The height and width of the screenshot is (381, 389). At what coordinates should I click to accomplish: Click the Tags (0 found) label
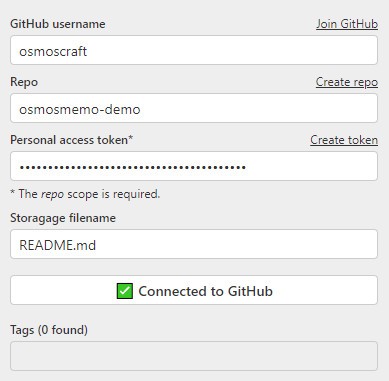tap(49, 330)
